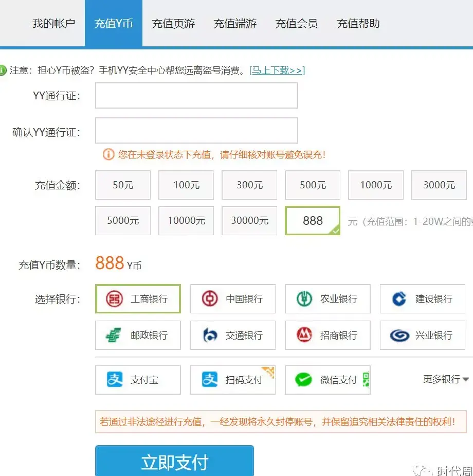Switch to the 充值帮助 tab

(x=357, y=23)
